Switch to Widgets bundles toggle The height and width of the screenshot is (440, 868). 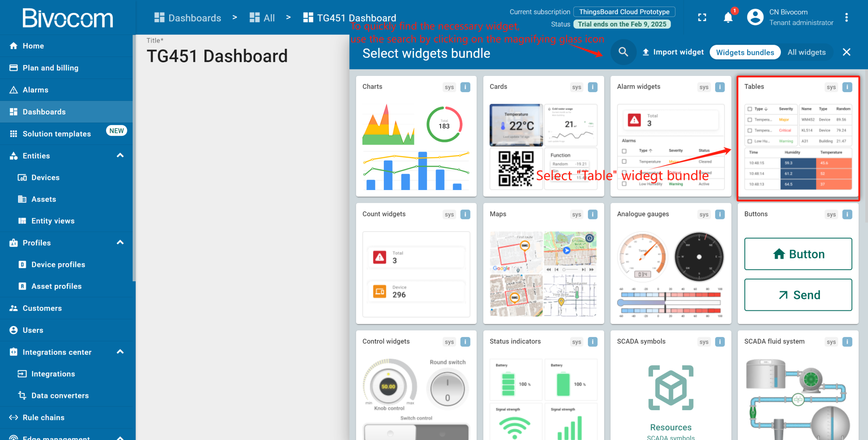pyautogui.click(x=745, y=53)
